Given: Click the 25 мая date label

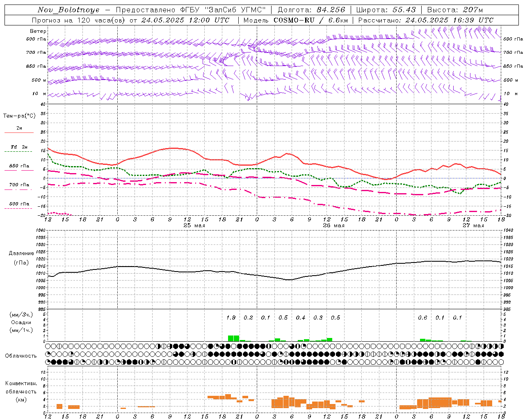Looking at the screenshot, I should tap(194, 226).
